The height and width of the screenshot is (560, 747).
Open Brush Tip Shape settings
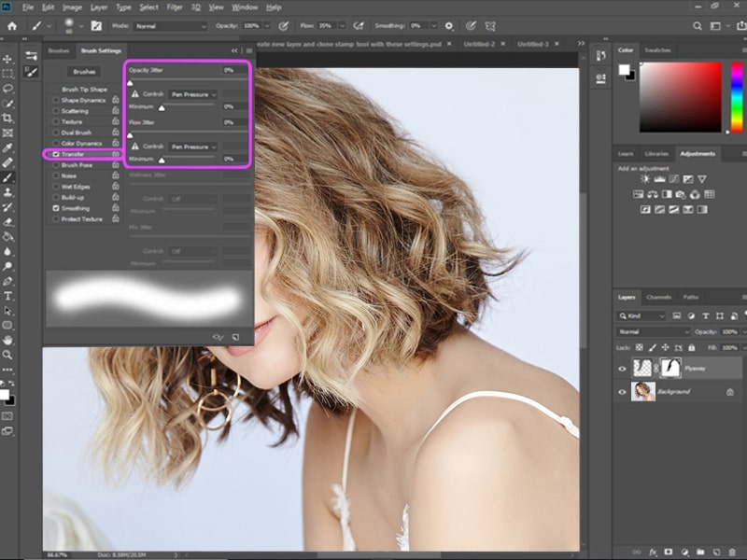[84, 89]
